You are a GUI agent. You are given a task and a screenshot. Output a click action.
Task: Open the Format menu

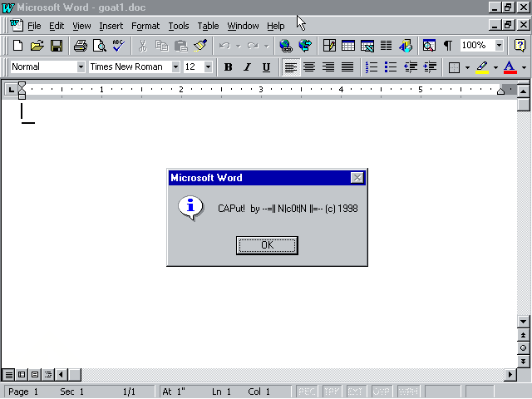tap(145, 26)
